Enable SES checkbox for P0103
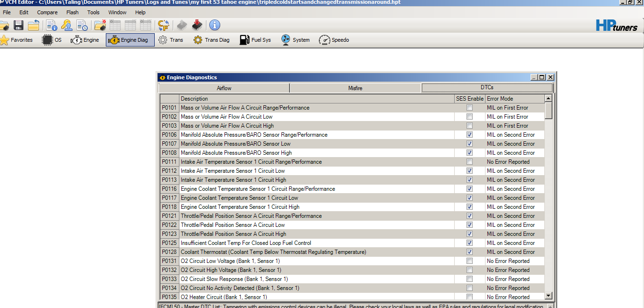Image resolution: width=644 pixels, height=308 pixels. [469, 126]
